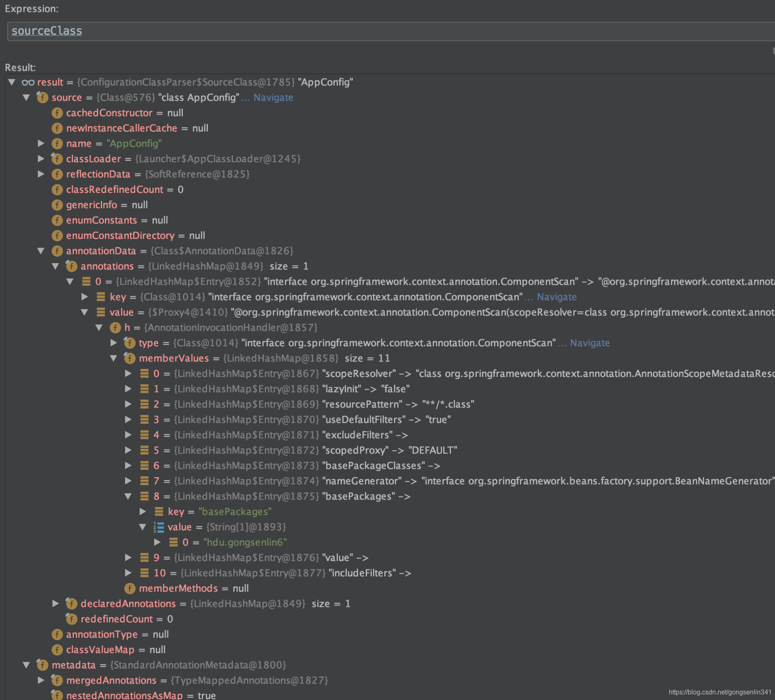The image size is (775, 700).
Task: Click the field icon of nestedAnnotationsAsMap
Action: (57, 695)
